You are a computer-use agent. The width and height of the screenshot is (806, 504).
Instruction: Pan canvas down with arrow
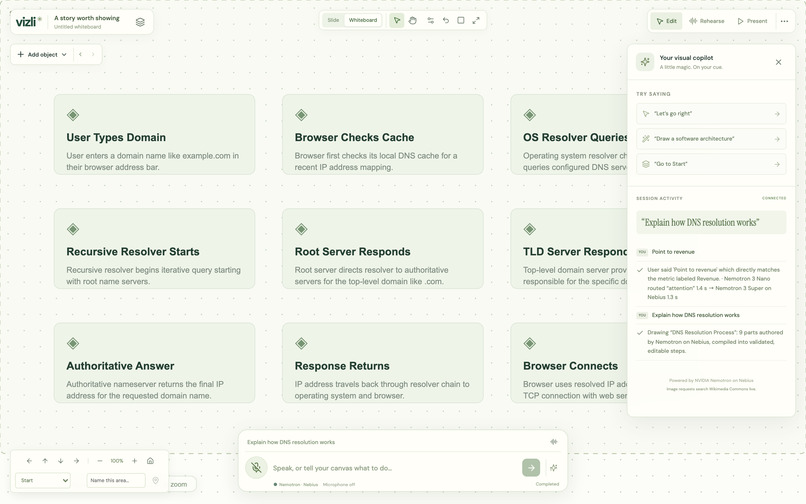[61, 461]
